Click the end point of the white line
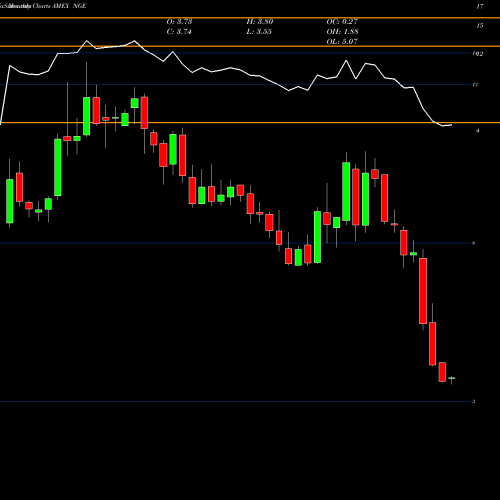This screenshot has height=500, width=500. (451, 125)
